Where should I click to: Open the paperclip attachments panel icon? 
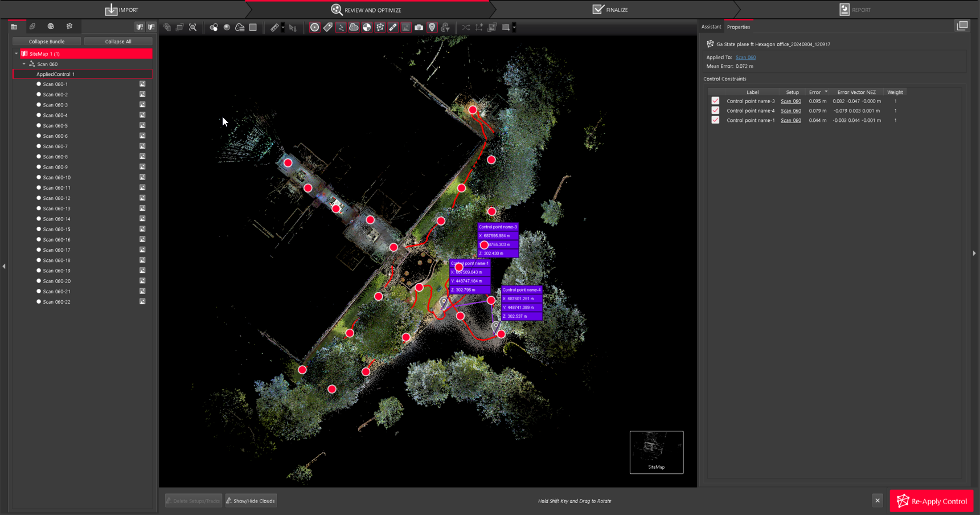32,26
